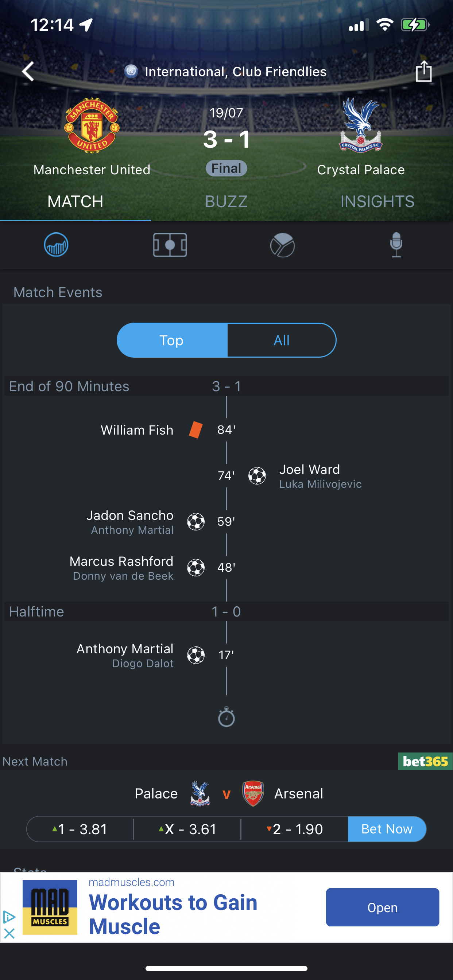Switch to the INSIGHTS tab
This screenshot has height=980, width=453.
coord(377,202)
